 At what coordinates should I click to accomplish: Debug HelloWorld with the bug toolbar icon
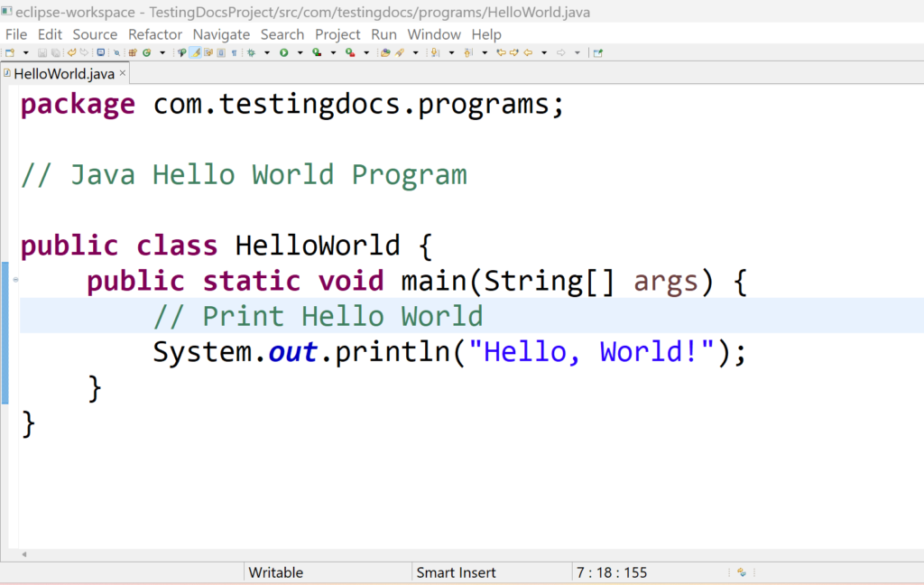click(x=249, y=52)
